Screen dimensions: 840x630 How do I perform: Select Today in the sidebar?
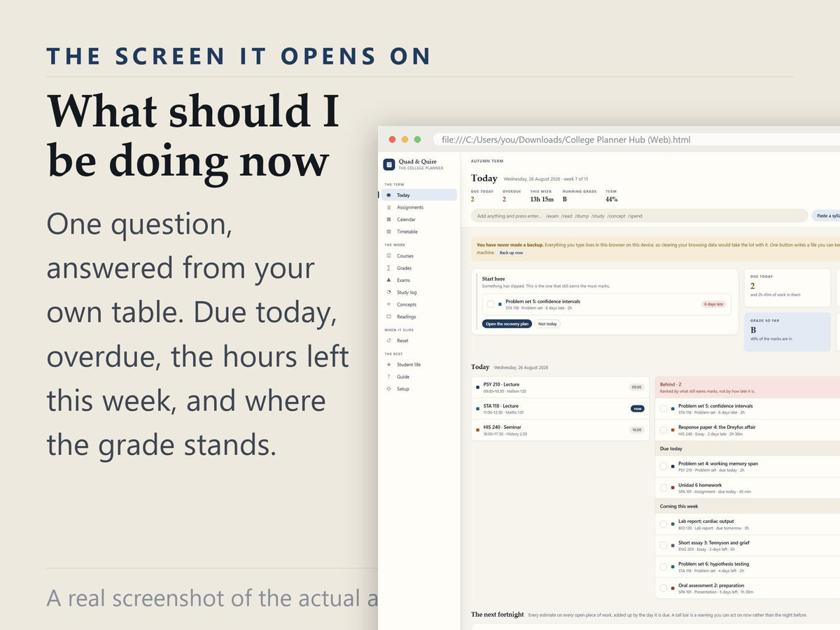coord(420,195)
